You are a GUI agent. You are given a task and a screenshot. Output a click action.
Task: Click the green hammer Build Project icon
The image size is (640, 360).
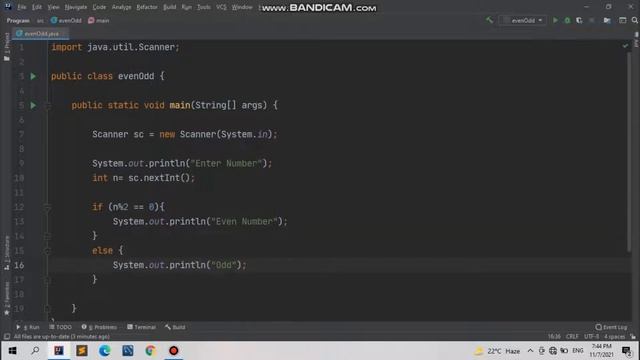(x=489, y=20)
